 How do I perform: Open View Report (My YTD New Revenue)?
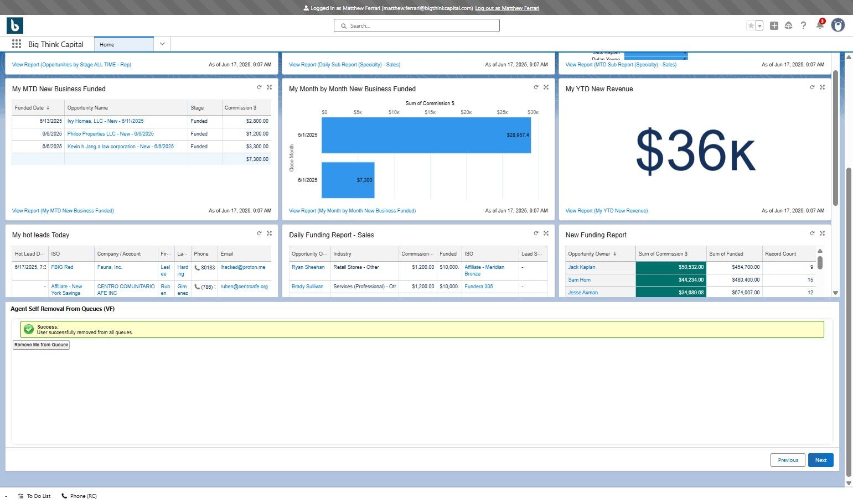pos(606,211)
